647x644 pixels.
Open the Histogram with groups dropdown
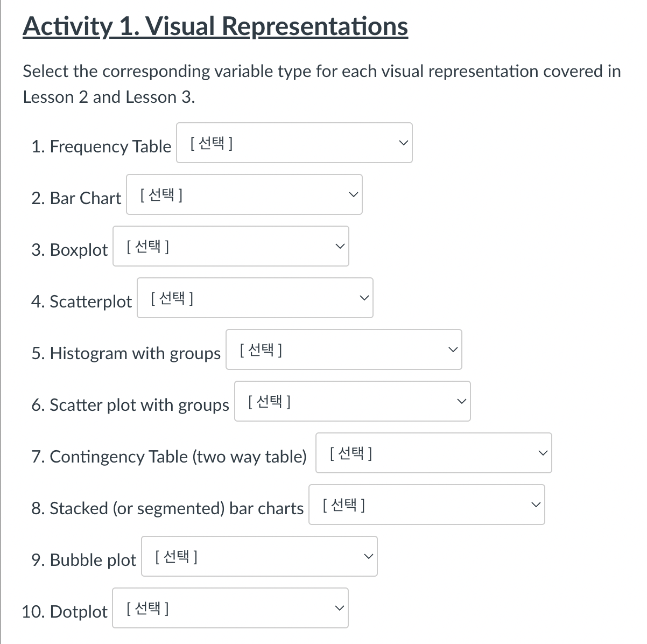tap(344, 349)
